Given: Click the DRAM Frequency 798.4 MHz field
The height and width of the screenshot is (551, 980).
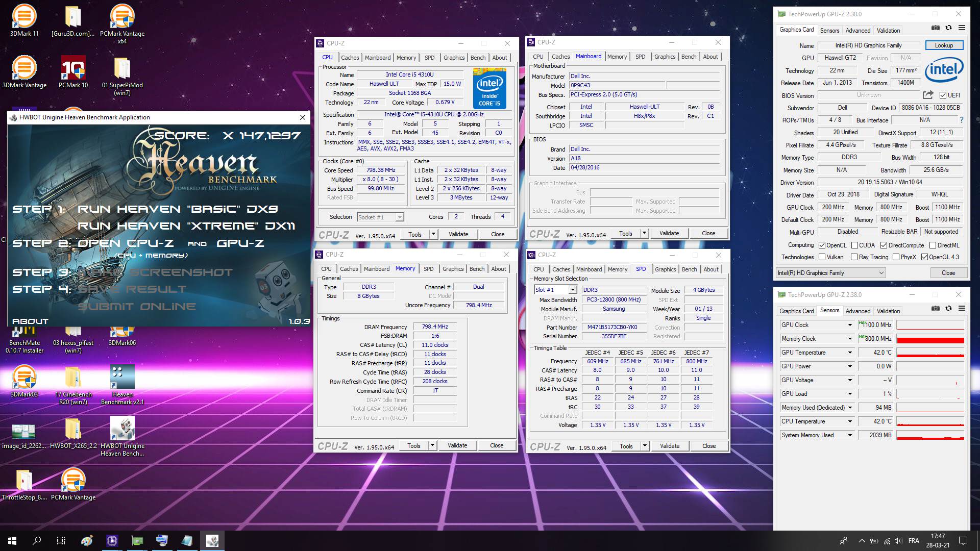Looking at the screenshot, I should tap(434, 327).
